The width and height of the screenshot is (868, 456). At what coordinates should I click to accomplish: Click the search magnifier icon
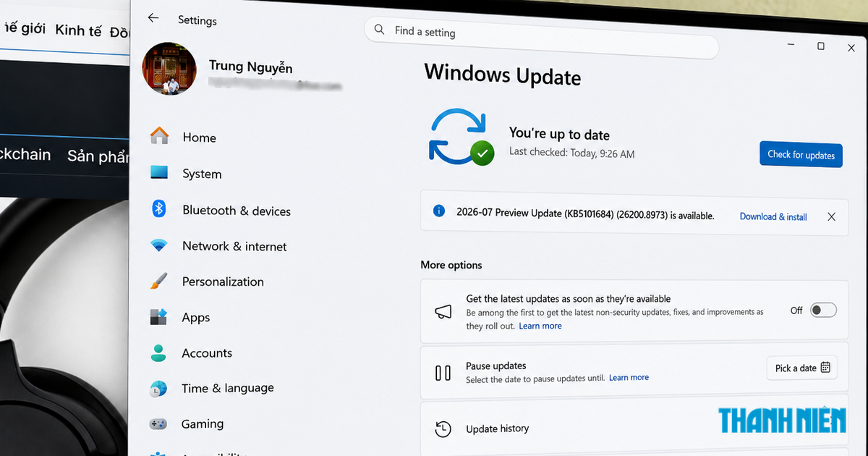click(380, 30)
